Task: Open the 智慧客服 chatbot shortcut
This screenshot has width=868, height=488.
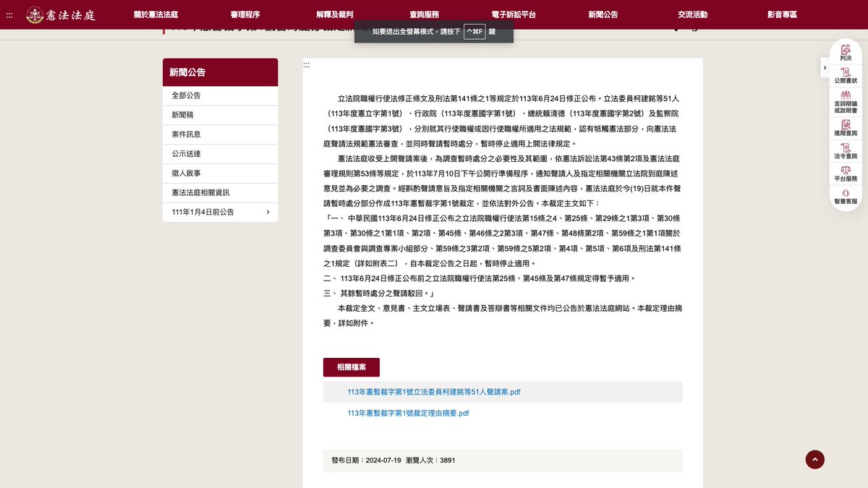Action: [846, 197]
